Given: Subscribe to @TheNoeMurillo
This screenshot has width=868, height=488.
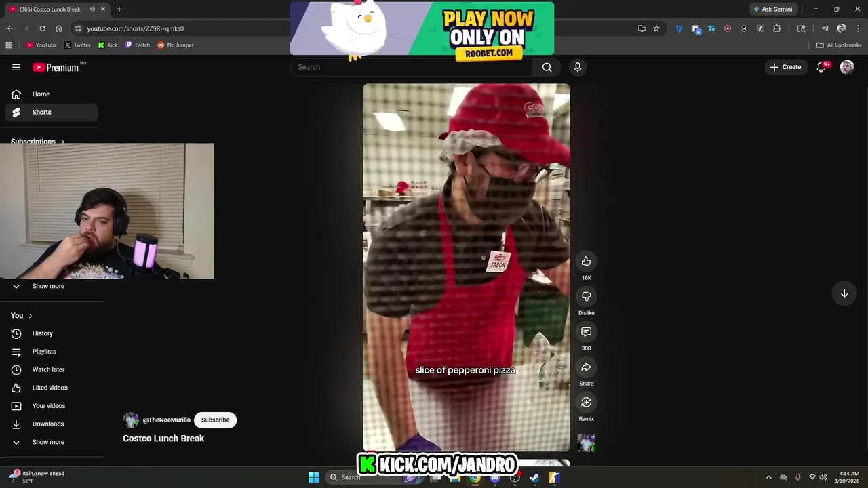Looking at the screenshot, I should click(x=215, y=420).
